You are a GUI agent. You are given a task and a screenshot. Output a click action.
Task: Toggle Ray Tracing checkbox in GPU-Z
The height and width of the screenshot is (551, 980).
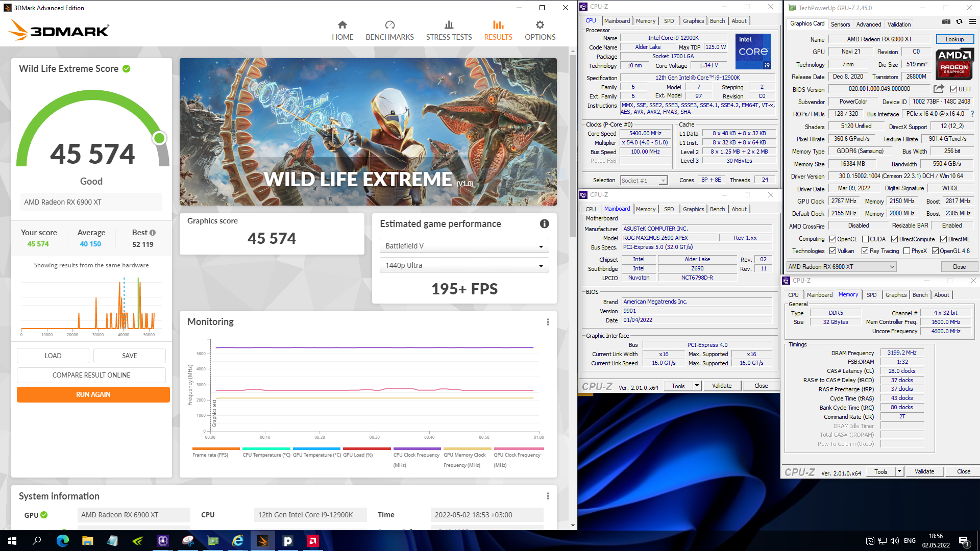865,251
